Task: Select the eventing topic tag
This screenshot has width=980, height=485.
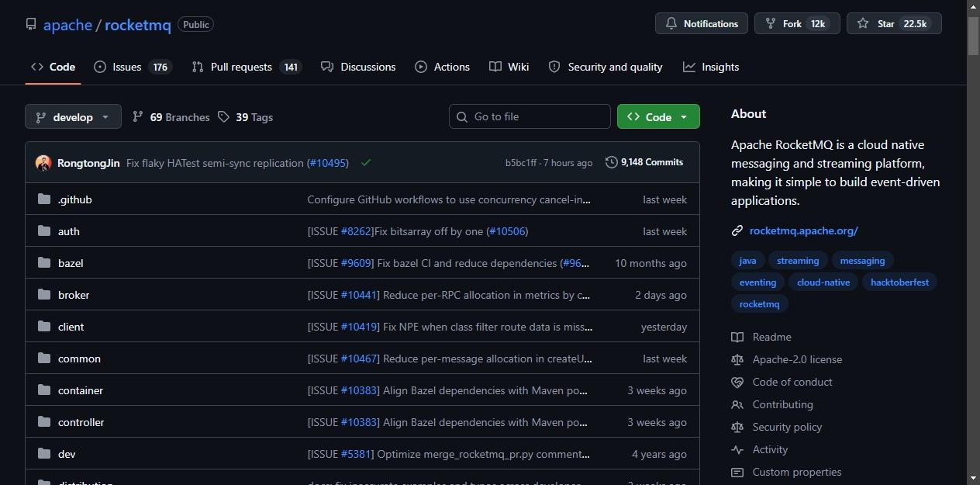Action: tap(758, 282)
